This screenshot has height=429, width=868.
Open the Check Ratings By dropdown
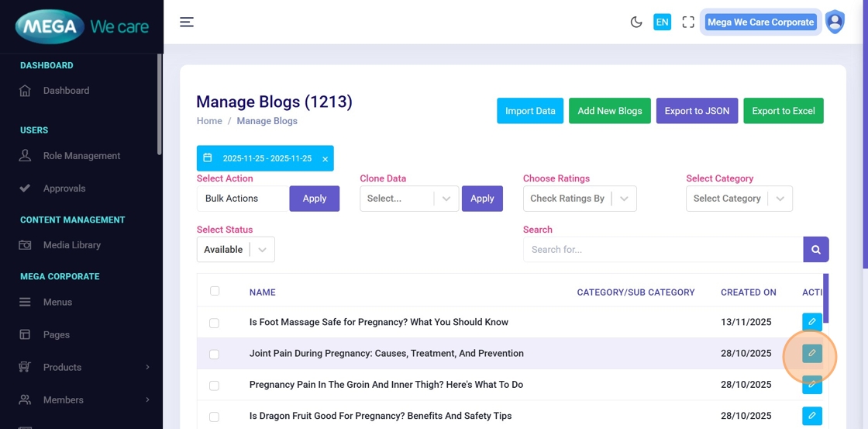580,199
